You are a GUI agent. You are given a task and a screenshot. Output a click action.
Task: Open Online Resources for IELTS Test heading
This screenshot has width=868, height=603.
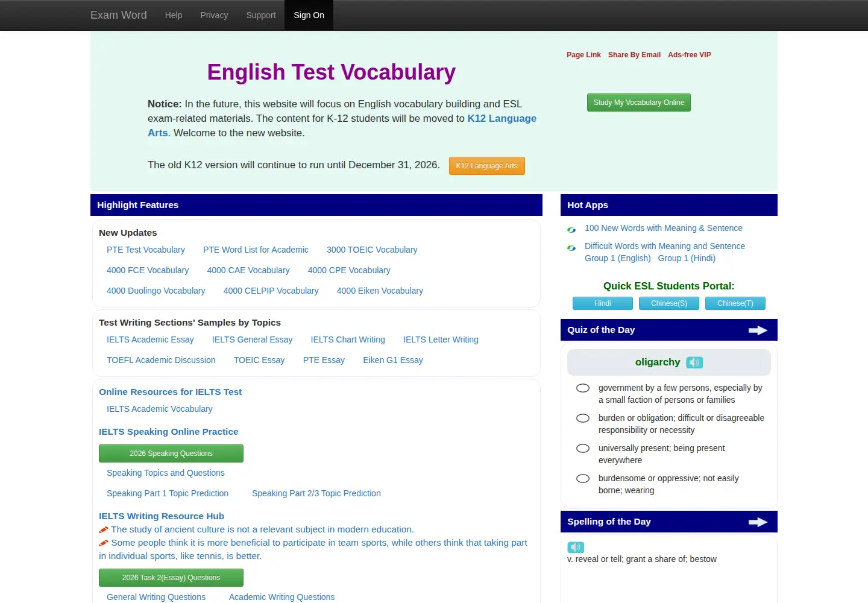point(170,392)
